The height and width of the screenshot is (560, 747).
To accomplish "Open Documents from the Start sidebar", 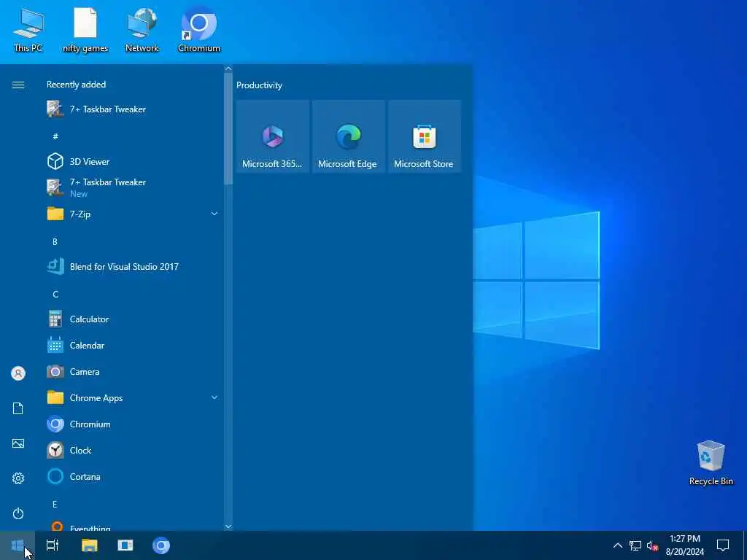I will point(18,408).
